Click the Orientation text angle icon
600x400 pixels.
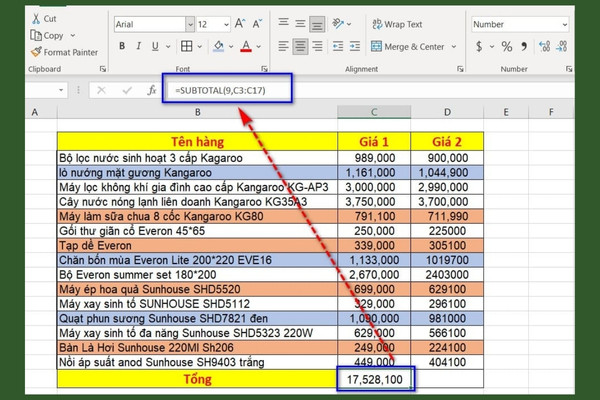pyautogui.click(x=338, y=24)
